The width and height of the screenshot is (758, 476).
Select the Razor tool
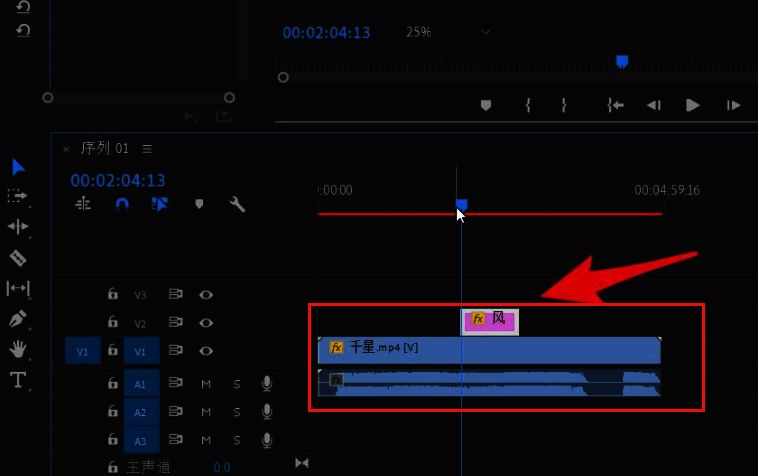click(x=18, y=258)
